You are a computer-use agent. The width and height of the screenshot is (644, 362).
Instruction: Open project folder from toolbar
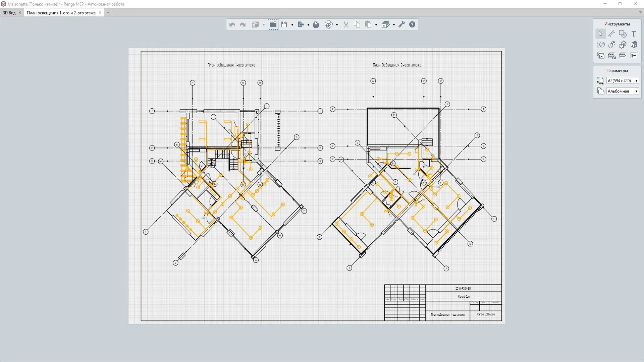click(x=273, y=24)
